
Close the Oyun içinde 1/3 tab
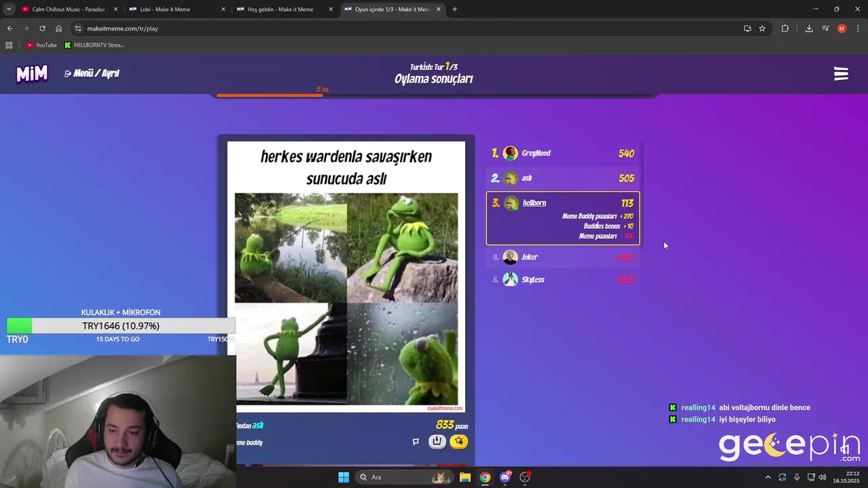pyautogui.click(x=438, y=9)
